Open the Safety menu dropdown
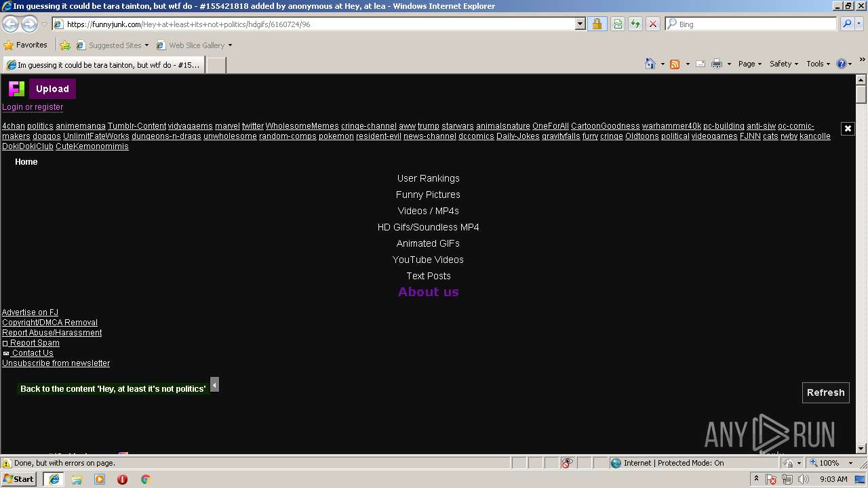 784,64
